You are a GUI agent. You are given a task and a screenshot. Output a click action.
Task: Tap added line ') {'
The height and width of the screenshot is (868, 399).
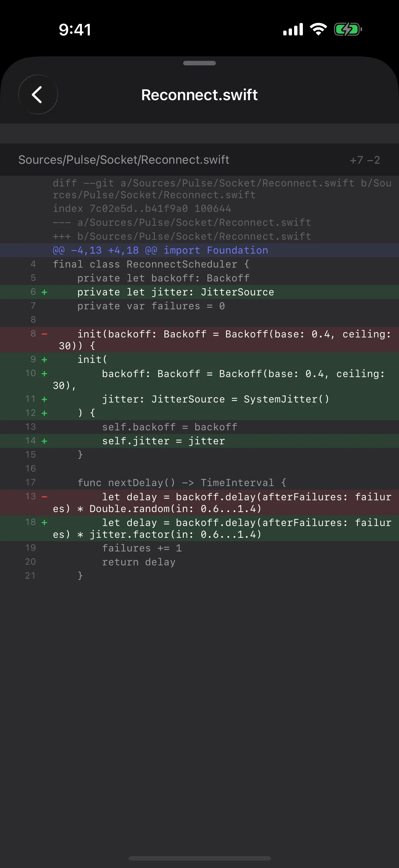pos(199,413)
